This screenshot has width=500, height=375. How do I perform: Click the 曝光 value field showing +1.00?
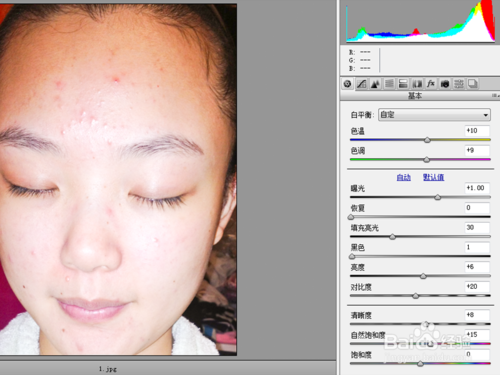(477, 188)
